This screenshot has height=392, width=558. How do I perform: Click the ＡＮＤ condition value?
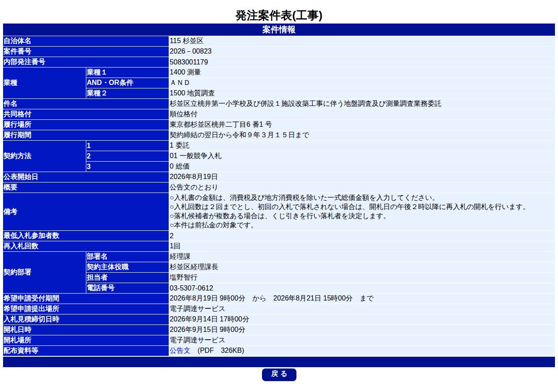(x=180, y=83)
